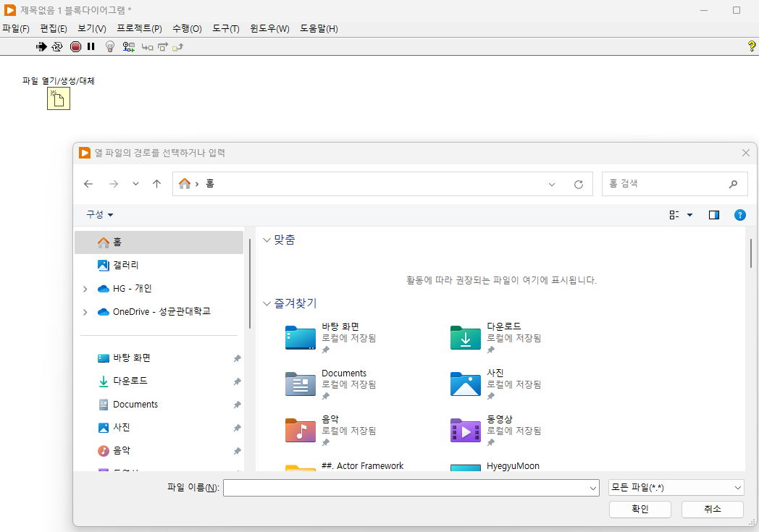Toggle Retain Wire Values icon

128,47
